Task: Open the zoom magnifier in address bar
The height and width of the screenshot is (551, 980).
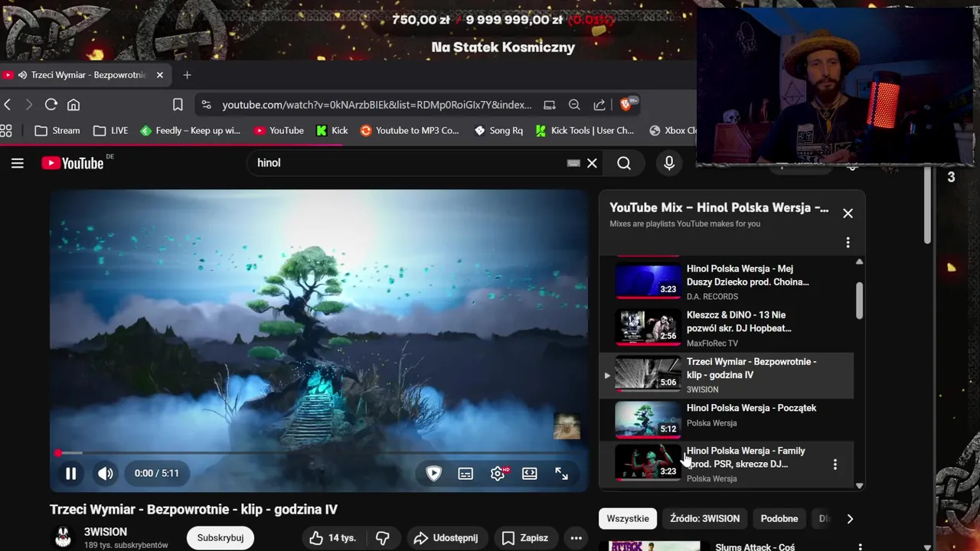Action: pos(574,105)
